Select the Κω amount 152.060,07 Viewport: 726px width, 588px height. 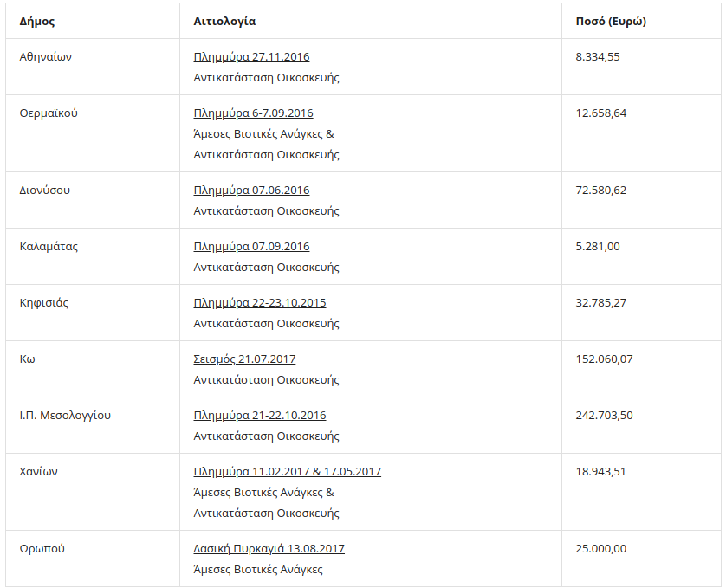(x=604, y=359)
